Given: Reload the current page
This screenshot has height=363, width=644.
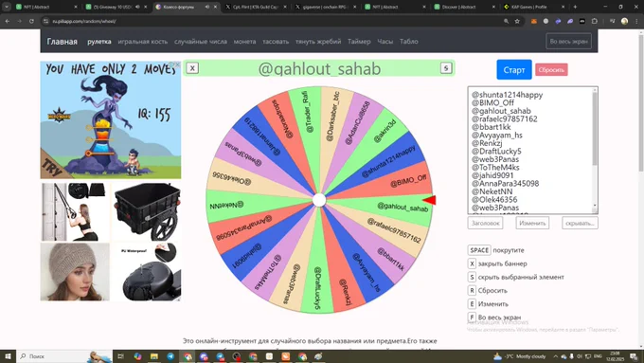Looking at the screenshot, I should [x=31, y=21].
